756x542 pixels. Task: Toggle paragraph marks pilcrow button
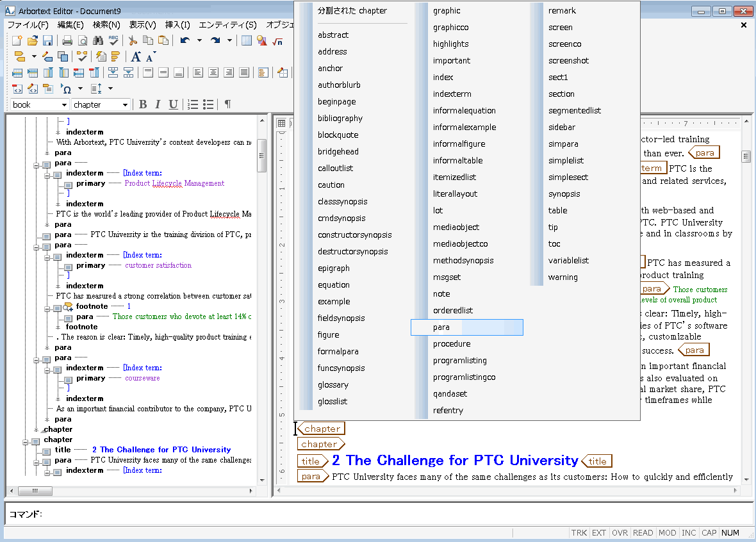227,104
